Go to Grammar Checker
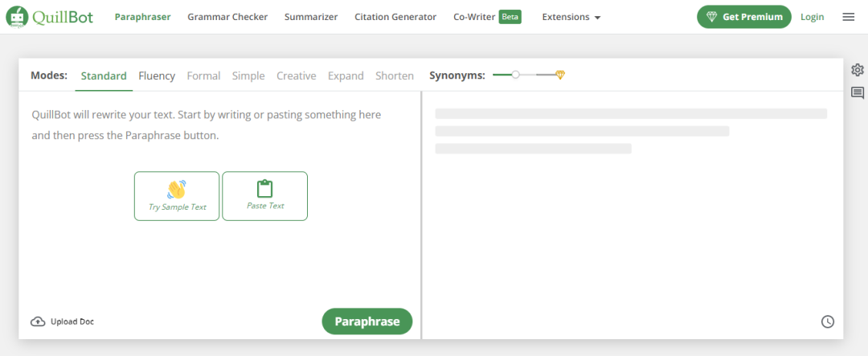Screen dimensions: 868x356 227,17
